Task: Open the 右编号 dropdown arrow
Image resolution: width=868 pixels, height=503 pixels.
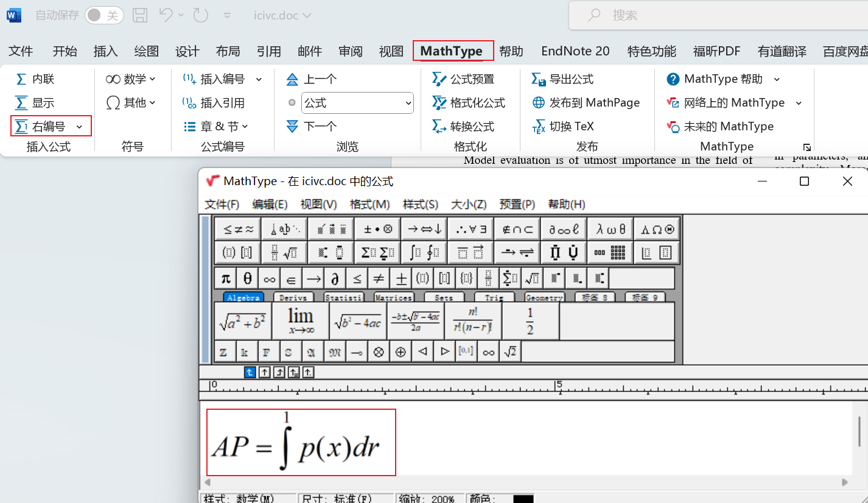Action: pyautogui.click(x=79, y=126)
